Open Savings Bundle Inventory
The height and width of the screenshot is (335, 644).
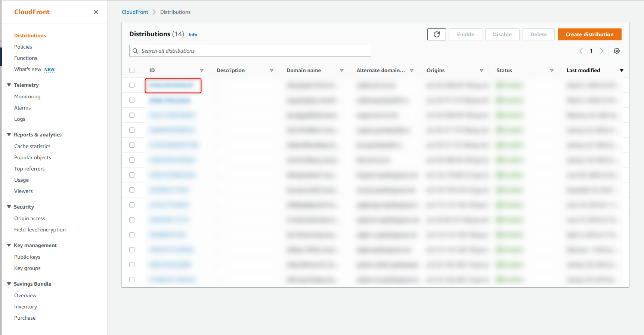tap(25, 307)
